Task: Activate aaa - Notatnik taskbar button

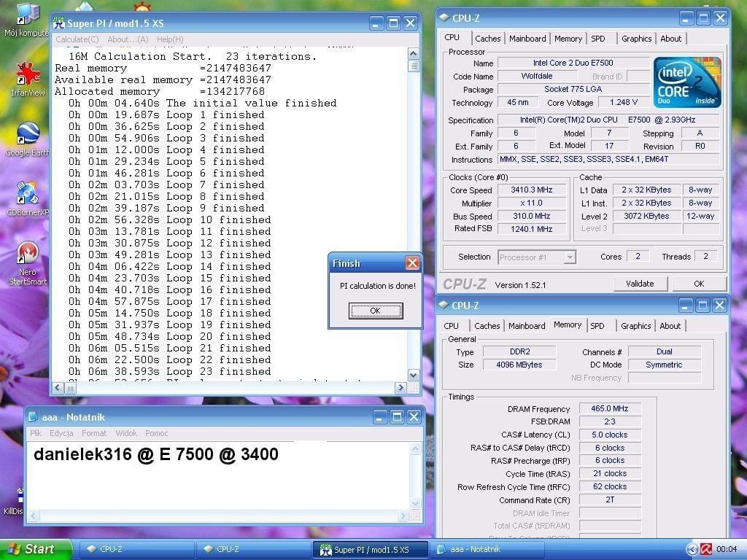Action: 487,549
